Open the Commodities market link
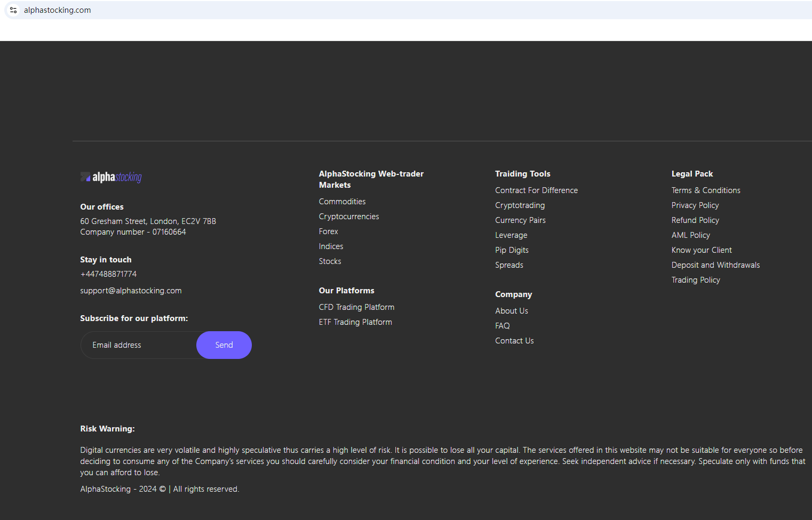Screen dimensions: 812x520 [x=342, y=202]
